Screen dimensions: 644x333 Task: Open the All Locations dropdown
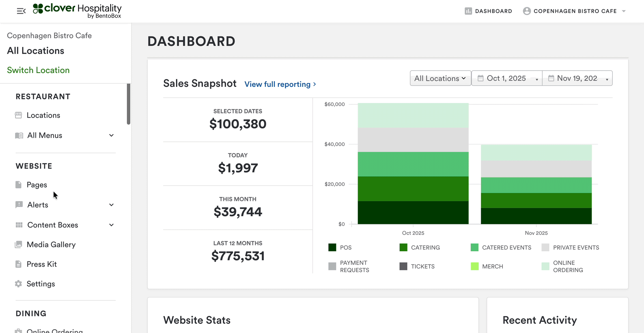[440, 78]
